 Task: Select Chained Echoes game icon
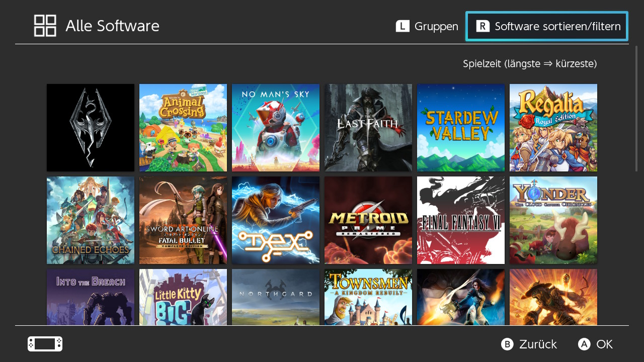[91, 220]
